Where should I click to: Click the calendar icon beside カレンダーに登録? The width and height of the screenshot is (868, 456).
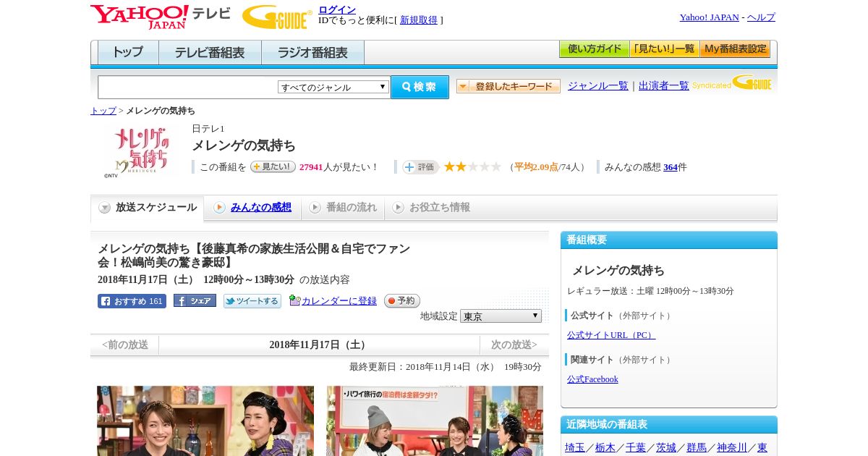[294, 300]
